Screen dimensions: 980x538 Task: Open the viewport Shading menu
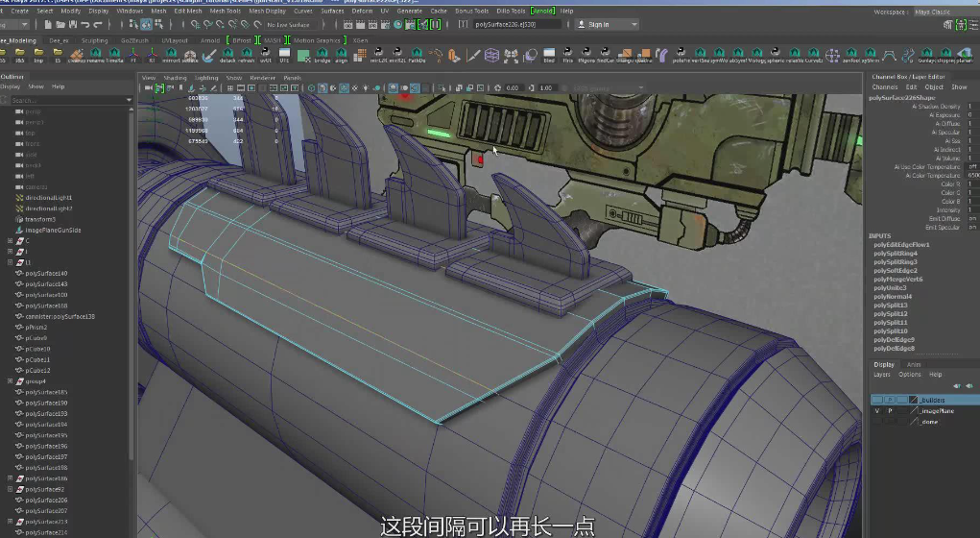pyautogui.click(x=175, y=78)
